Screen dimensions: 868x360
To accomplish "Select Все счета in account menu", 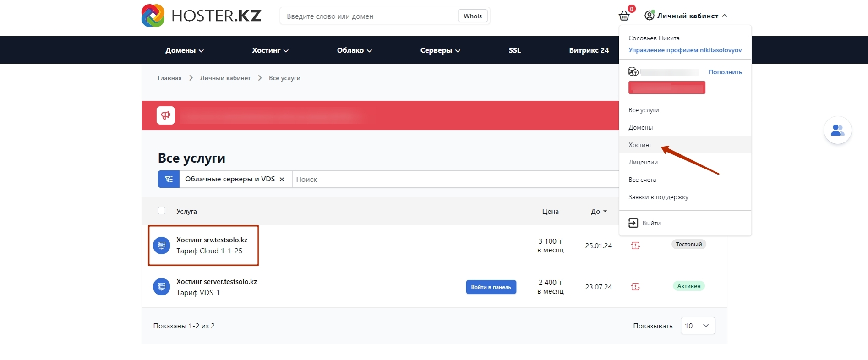I will [x=685, y=180].
